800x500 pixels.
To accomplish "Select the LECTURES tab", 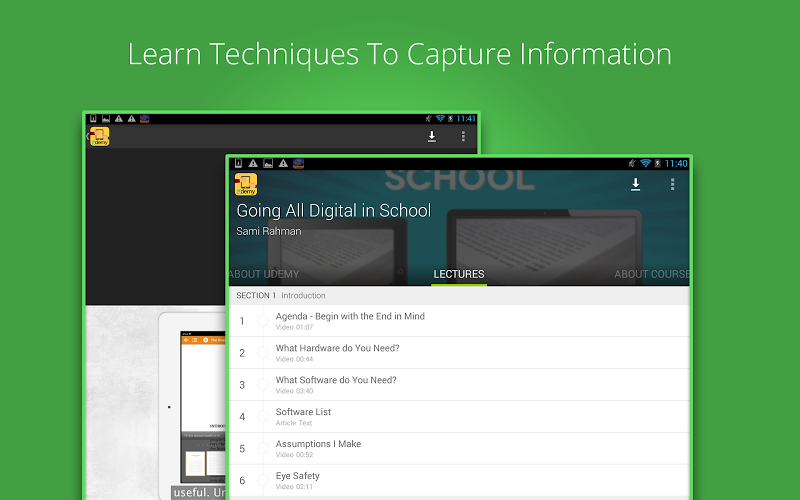I will tap(459, 274).
